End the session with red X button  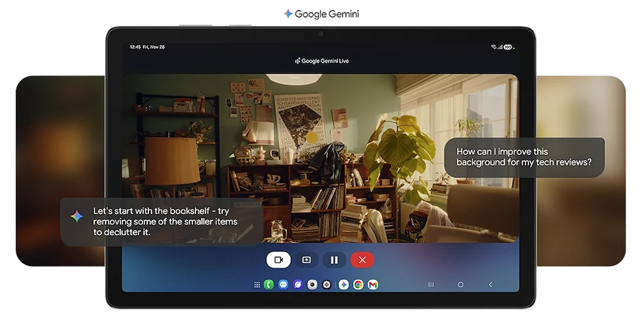point(362,260)
